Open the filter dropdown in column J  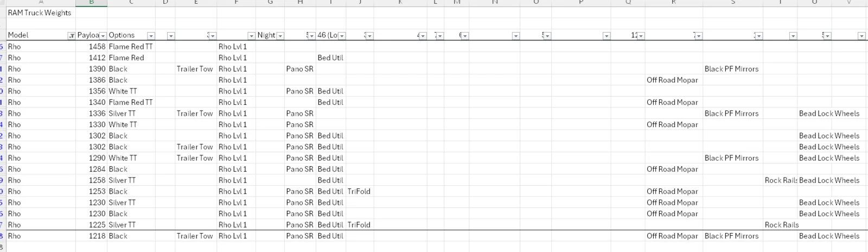[369, 36]
